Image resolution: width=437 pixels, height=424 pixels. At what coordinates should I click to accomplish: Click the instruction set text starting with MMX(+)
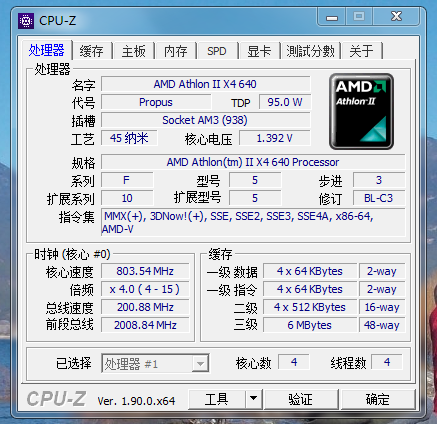click(x=253, y=222)
